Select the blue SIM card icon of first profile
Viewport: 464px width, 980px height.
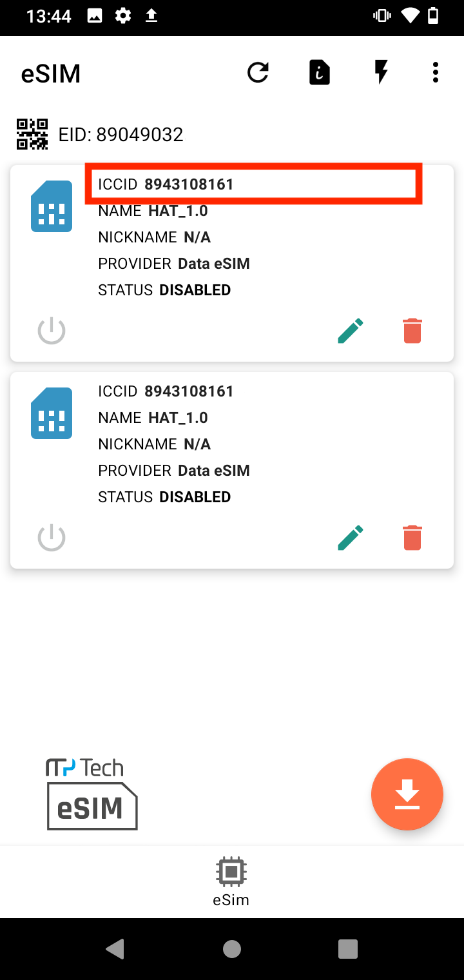pos(52,206)
